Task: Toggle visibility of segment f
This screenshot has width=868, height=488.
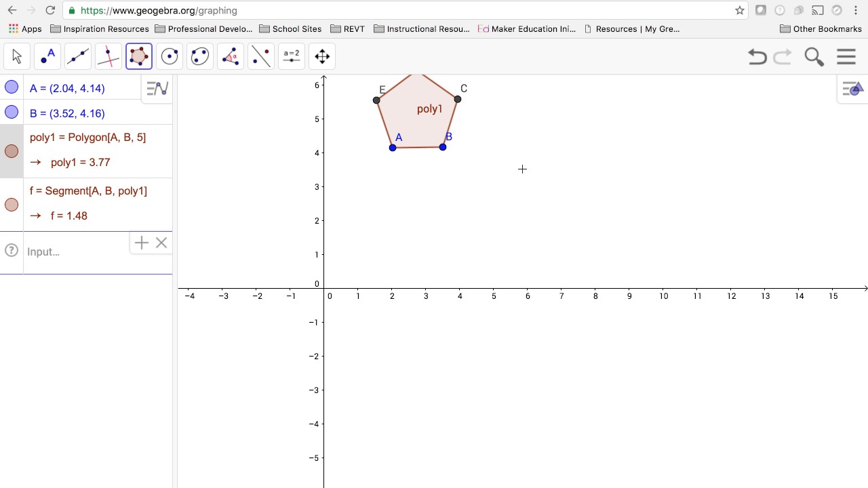Action: click(12, 205)
